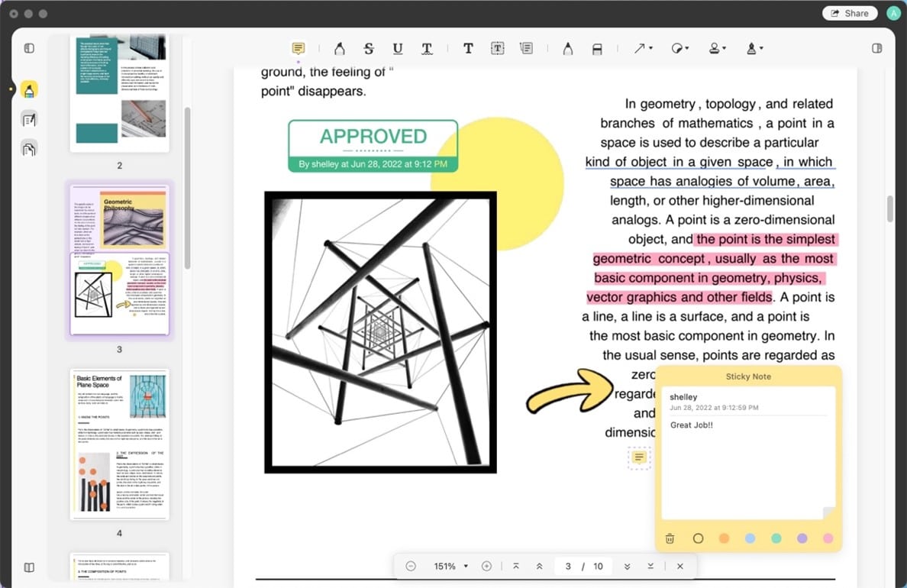
Task: Switch to the comment mode in sidebar
Action: [x=29, y=90]
